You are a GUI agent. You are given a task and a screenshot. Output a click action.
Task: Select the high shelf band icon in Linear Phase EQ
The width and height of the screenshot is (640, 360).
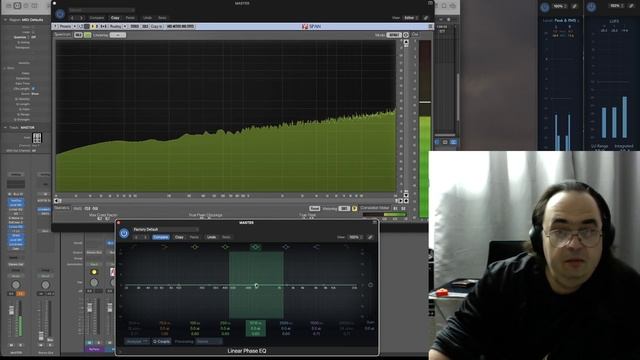316,247
